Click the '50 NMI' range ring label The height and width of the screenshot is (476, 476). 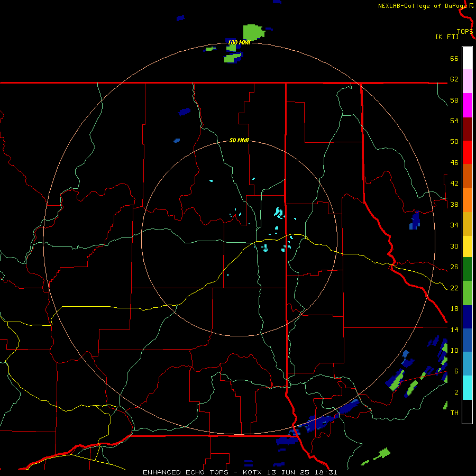coord(239,140)
